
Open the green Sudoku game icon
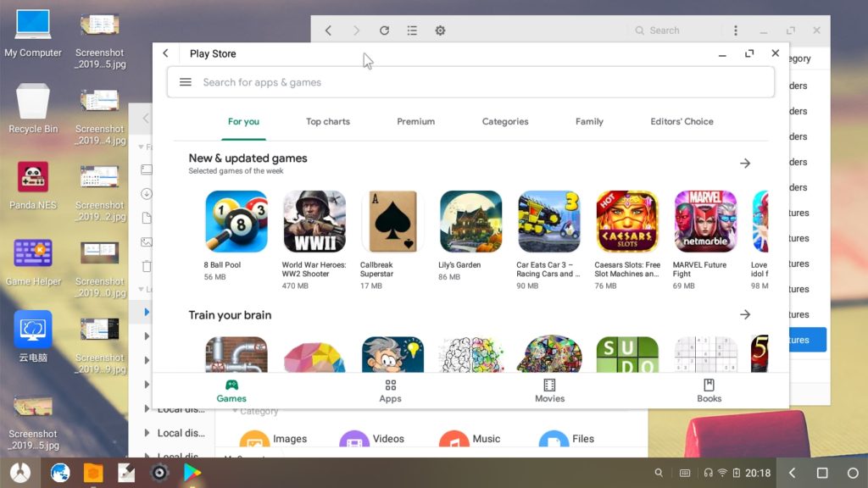coord(627,355)
